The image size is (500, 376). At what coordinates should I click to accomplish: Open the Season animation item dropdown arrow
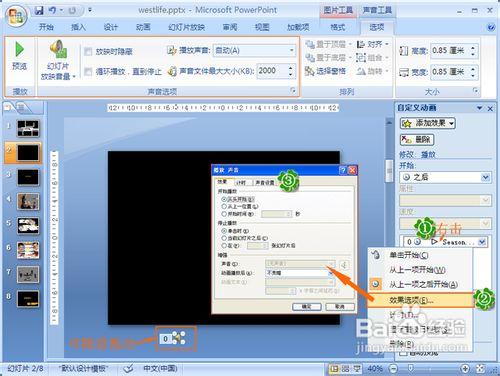(x=482, y=242)
